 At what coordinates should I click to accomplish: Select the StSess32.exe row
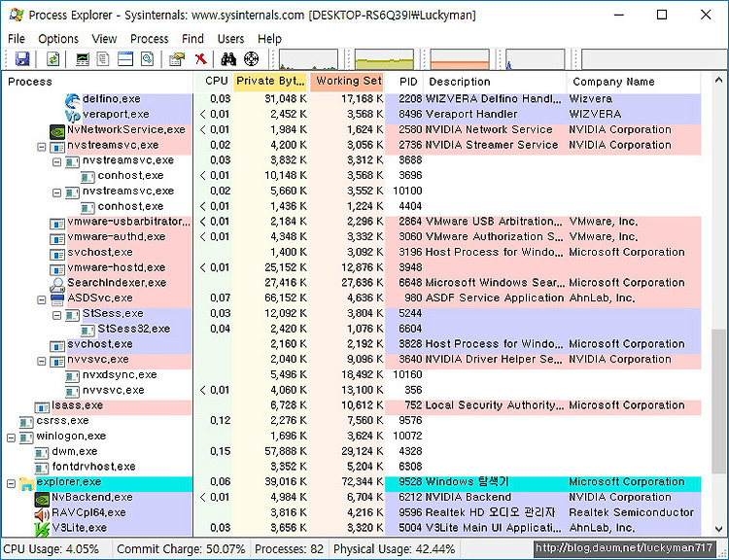pyautogui.click(x=352, y=329)
